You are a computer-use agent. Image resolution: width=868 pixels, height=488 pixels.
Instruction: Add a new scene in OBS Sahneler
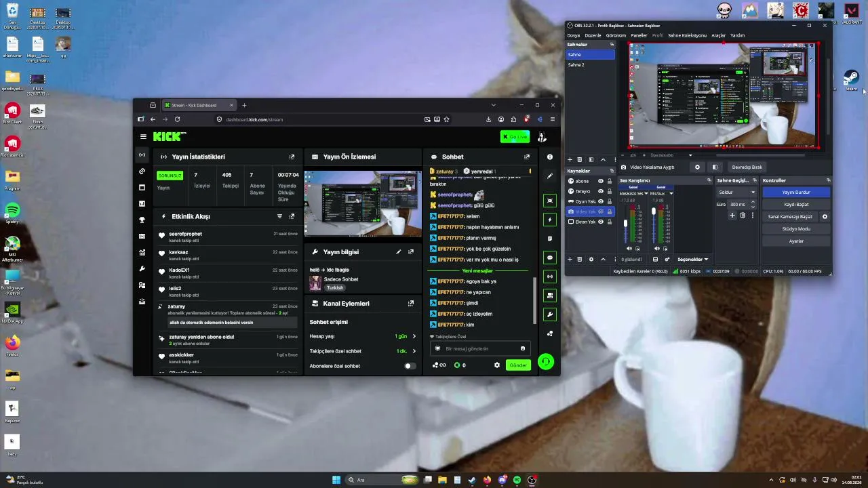(570, 159)
